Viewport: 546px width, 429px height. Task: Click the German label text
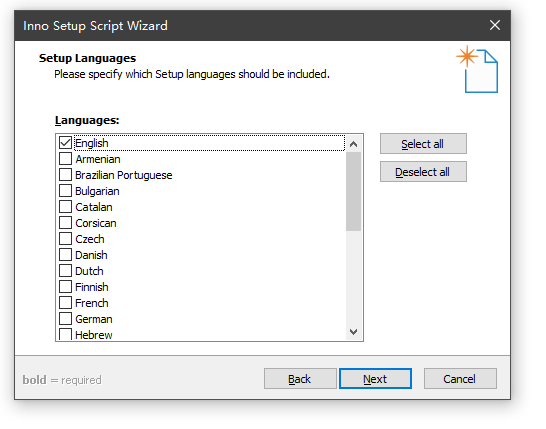click(94, 319)
